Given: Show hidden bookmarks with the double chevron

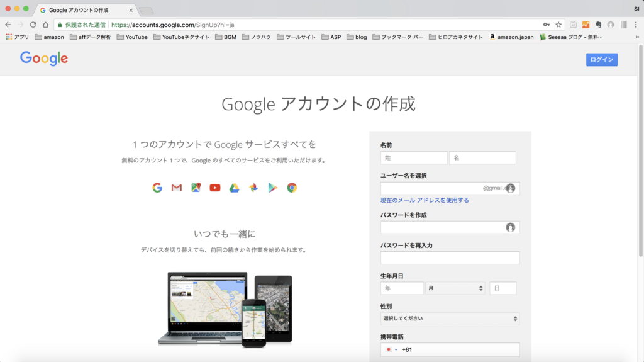Looking at the screenshot, I should pyautogui.click(x=638, y=37).
